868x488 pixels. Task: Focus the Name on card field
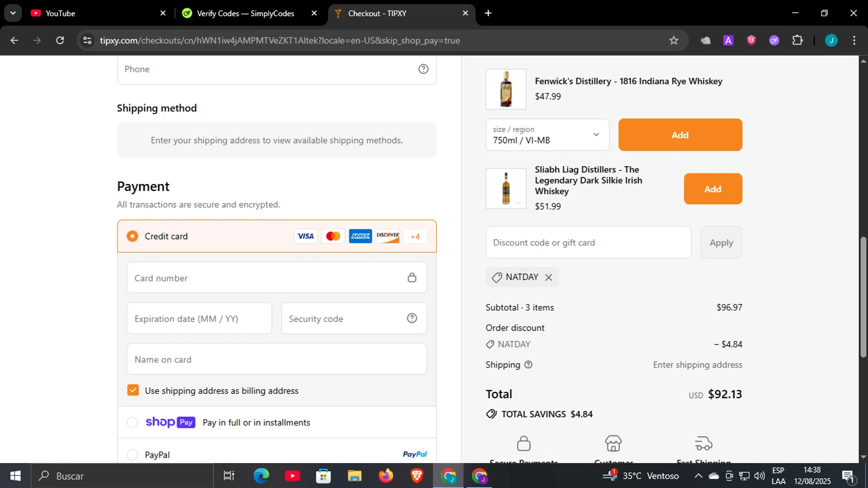(x=277, y=359)
